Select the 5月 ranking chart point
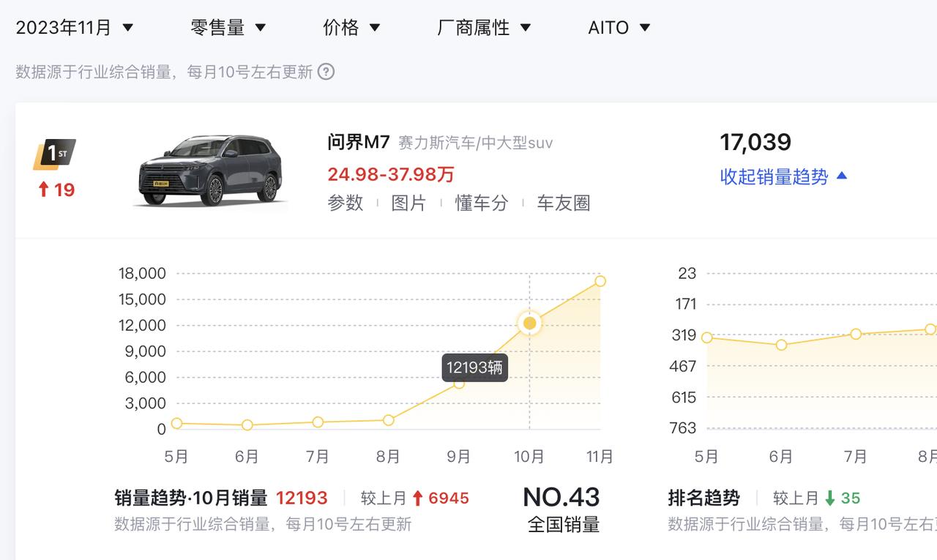937x560 pixels. 706,337
